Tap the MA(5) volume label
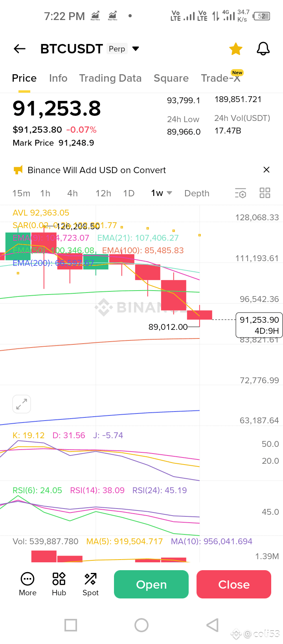The image size is (283, 644). 124,541
